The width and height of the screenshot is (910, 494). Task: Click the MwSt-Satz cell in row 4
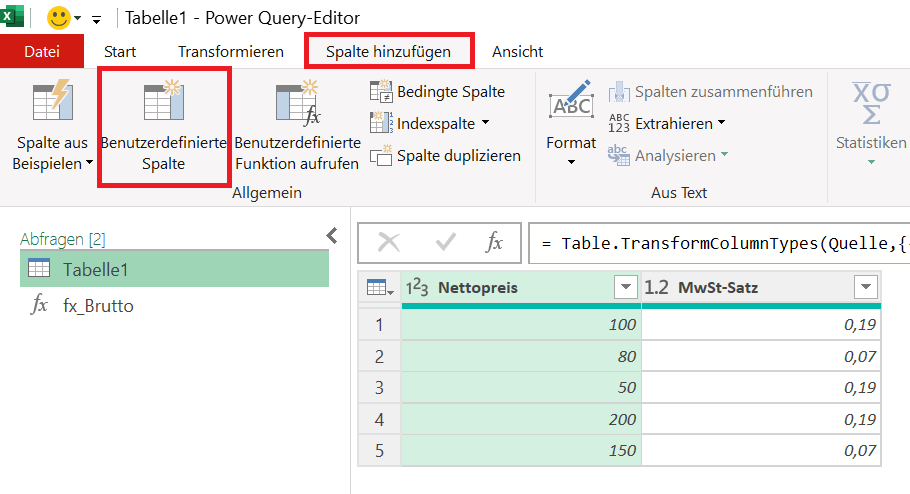[x=761, y=419]
